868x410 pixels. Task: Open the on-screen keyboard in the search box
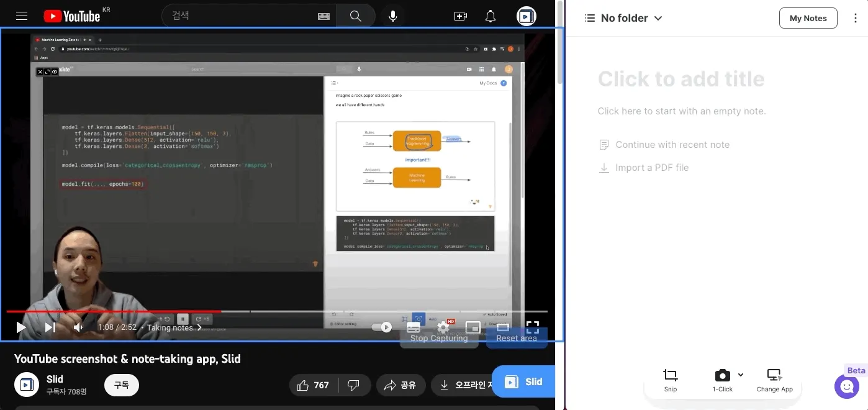[323, 17]
